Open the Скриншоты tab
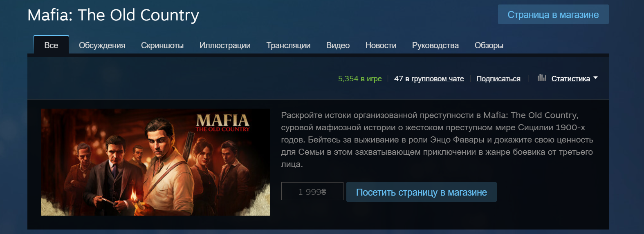Screen dimensions: 644x234 (162, 45)
